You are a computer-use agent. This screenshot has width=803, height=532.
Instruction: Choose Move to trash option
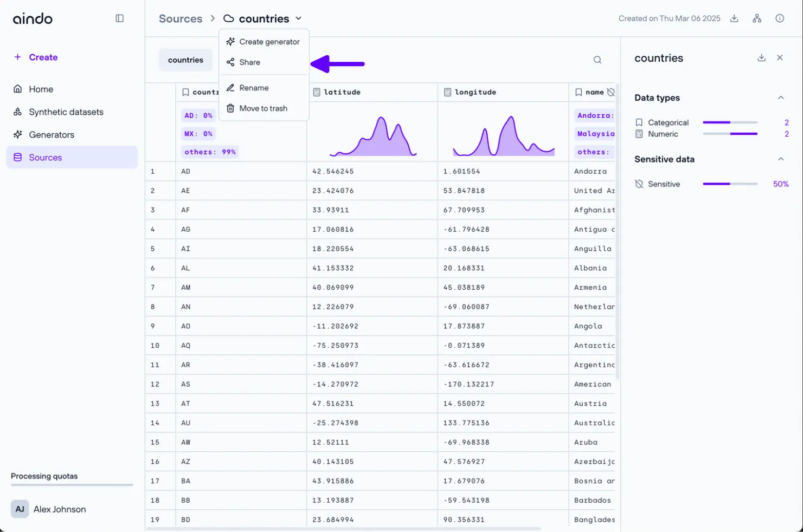point(263,108)
